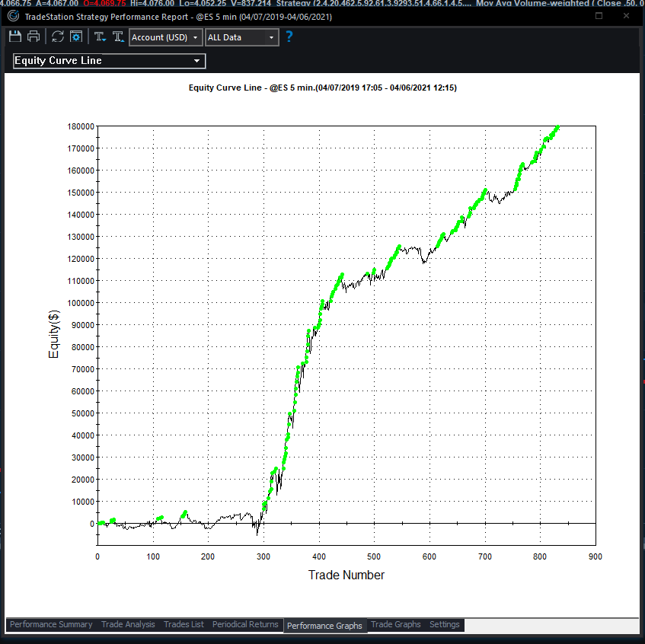Open the Trade Analysis tab
This screenshot has width=645, height=644.
128,624
